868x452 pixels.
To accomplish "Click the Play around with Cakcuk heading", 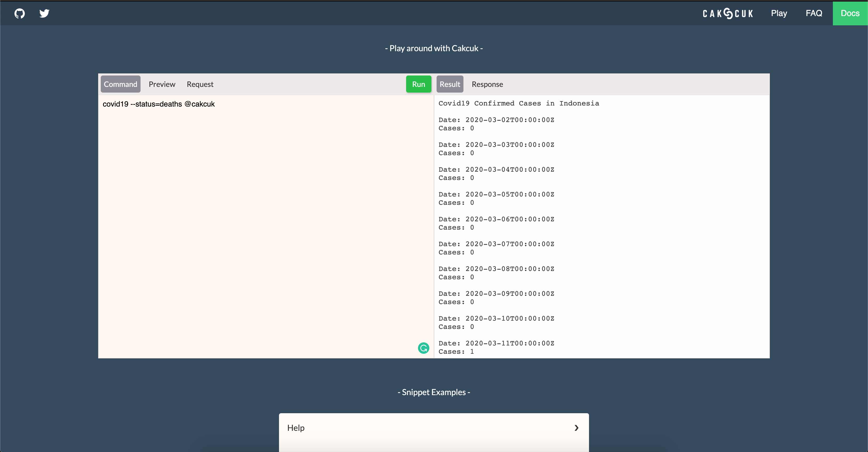I will coord(434,48).
